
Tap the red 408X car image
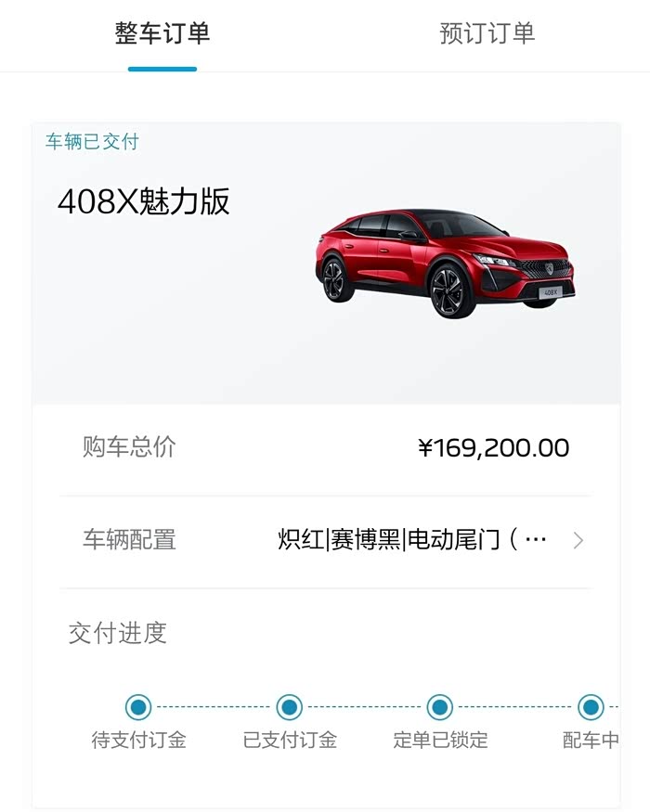[x=446, y=263]
